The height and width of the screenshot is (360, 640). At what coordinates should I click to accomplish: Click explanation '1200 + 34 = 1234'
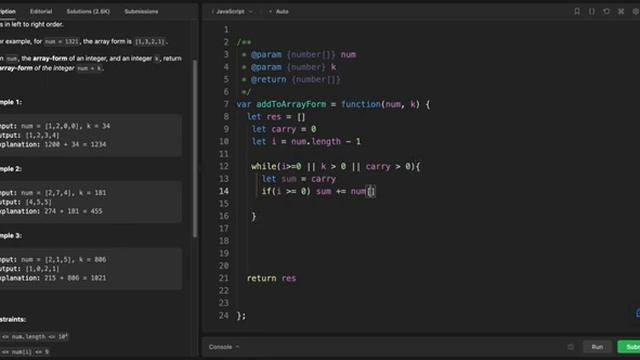(53, 144)
